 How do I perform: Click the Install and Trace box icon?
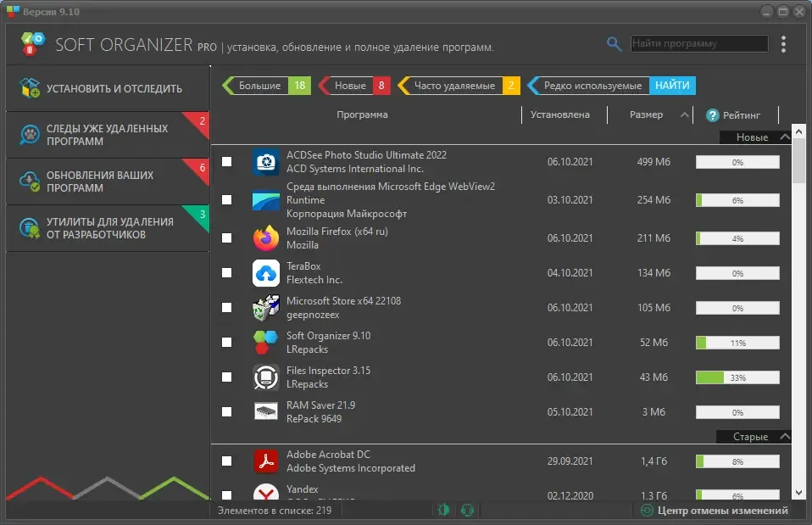(x=30, y=88)
